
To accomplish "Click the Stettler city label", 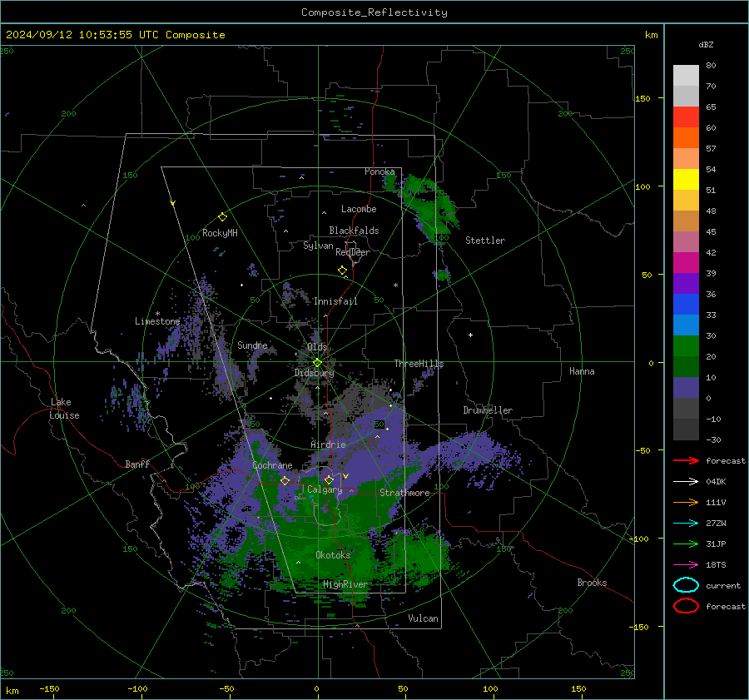I will [485, 241].
